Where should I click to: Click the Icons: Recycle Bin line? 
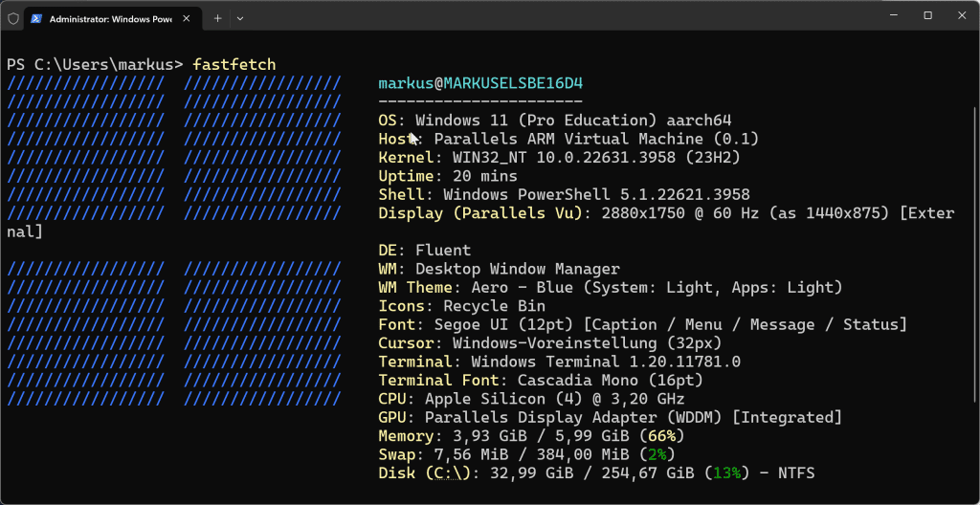[x=462, y=306]
